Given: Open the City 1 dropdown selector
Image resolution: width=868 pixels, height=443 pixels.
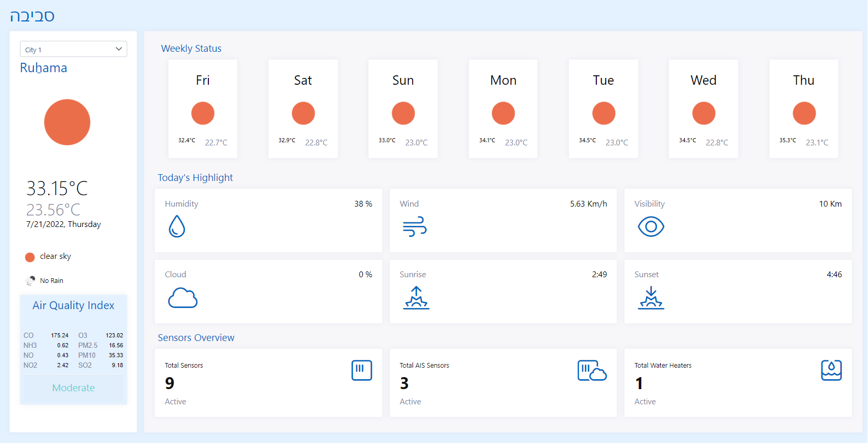Looking at the screenshot, I should click(x=73, y=49).
